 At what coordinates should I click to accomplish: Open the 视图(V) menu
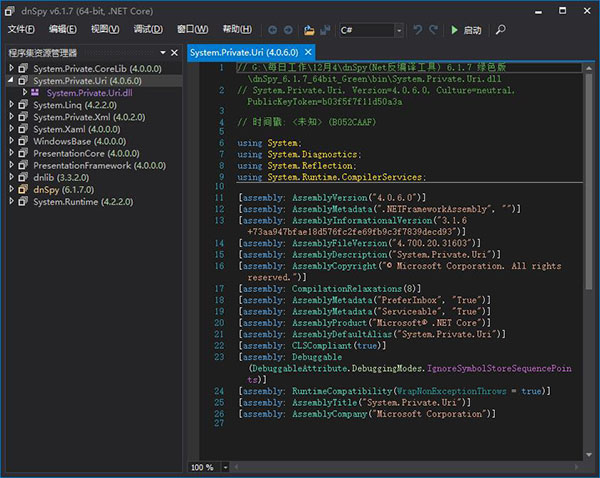tap(105, 29)
